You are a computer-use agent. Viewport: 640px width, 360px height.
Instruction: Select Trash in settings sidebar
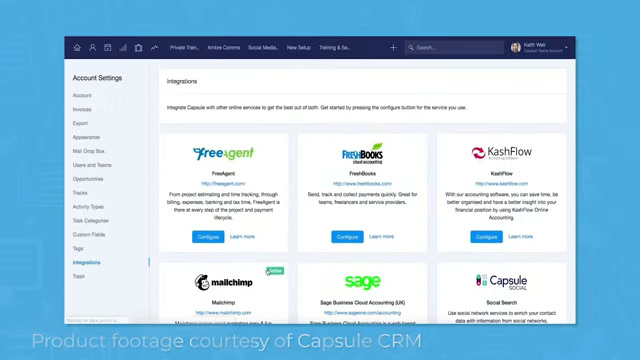pos(79,276)
